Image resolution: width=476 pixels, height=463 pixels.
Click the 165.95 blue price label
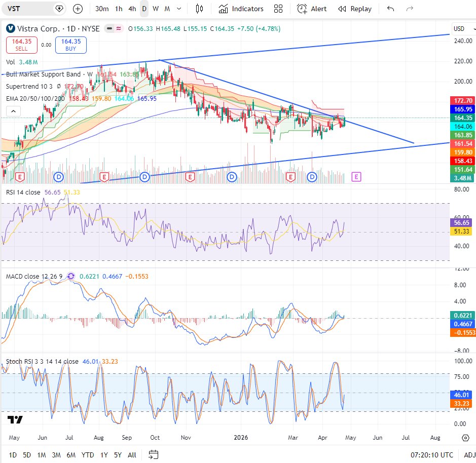[463, 109]
